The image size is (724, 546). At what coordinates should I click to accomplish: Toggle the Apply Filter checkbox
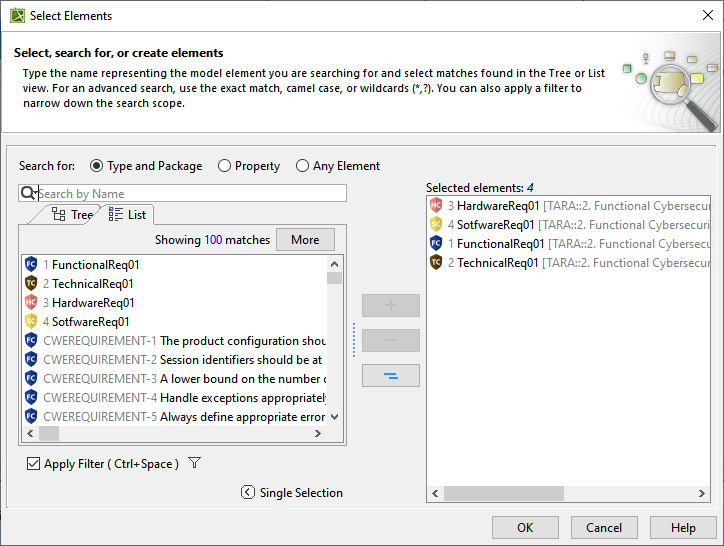point(34,464)
